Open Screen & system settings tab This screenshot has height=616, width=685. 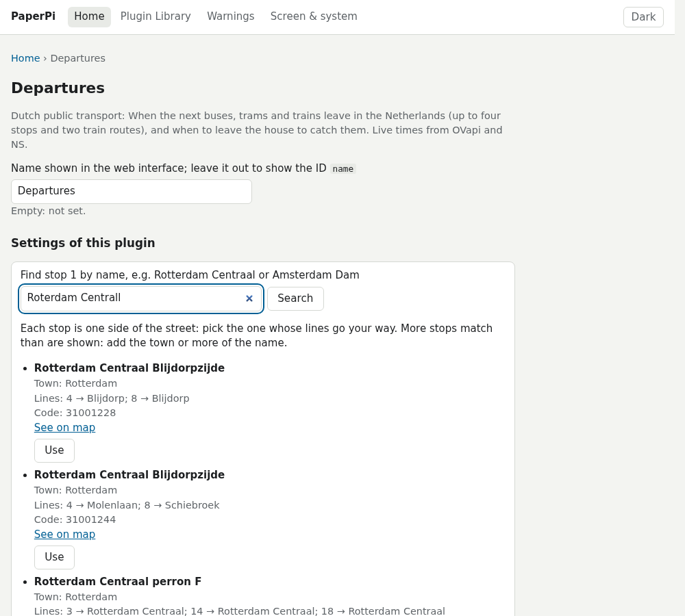[x=314, y=16]
